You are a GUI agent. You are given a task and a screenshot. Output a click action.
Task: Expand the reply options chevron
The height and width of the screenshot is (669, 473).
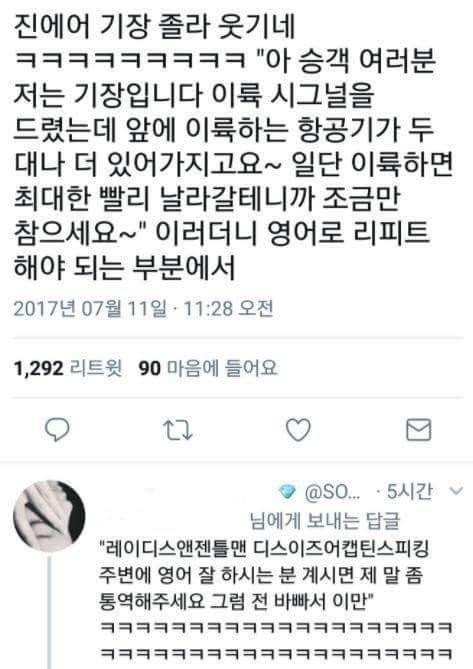tap(456, 491)
